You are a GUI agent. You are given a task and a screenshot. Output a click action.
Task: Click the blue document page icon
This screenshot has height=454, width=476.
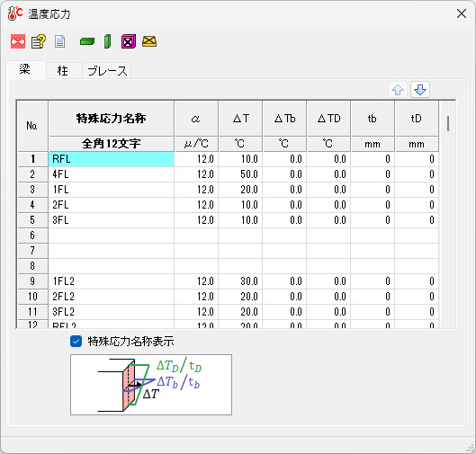59,41
